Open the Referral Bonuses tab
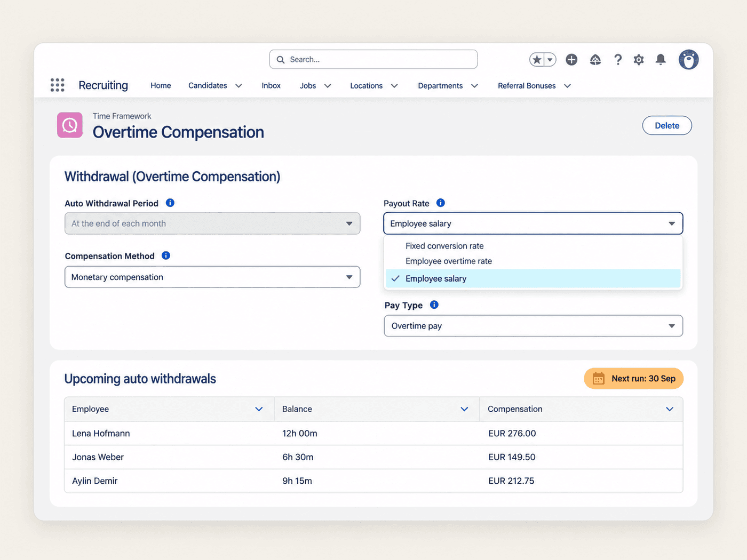Image resolution: width=747 pixels, height=560 pixels. coord(527,85)
